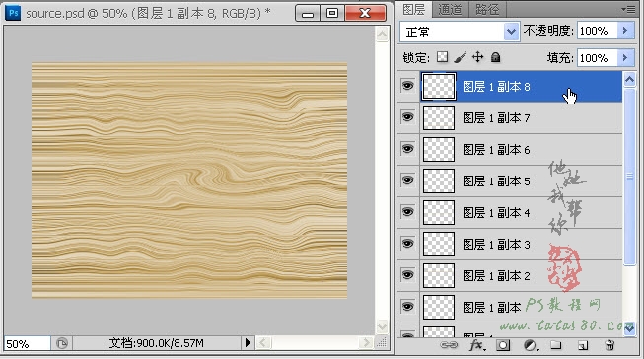Click the Photoshop Ps document icon

pos(13,13)
